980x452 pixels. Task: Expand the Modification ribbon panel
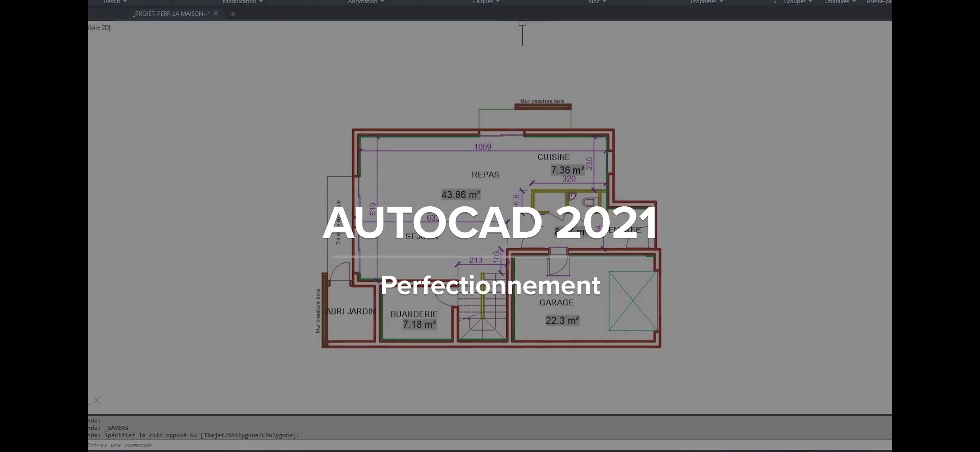(x=243, y=2)
